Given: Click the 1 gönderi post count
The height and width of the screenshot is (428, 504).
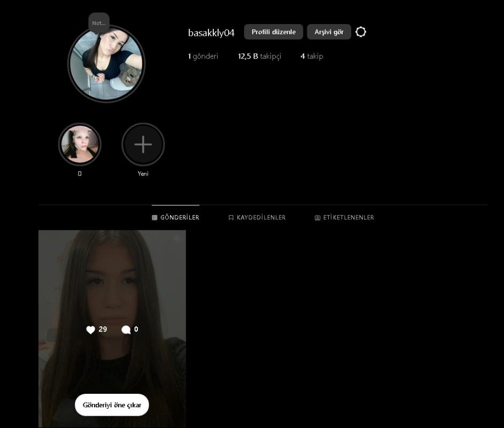Looking at the screenshot, I should (203, 56).
